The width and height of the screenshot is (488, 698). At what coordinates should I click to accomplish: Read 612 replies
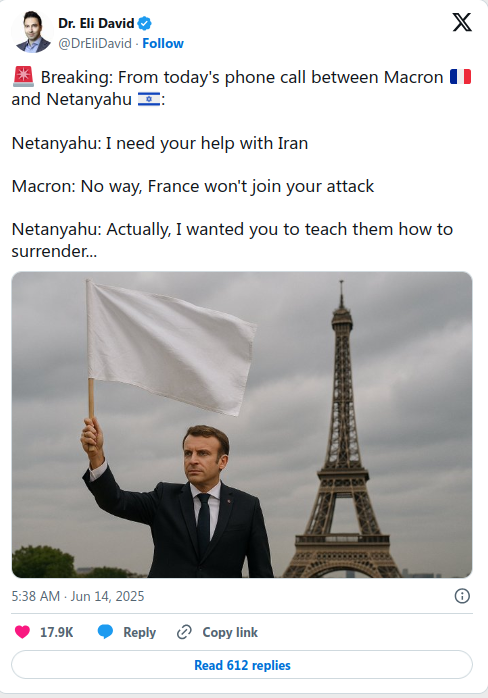242,665
